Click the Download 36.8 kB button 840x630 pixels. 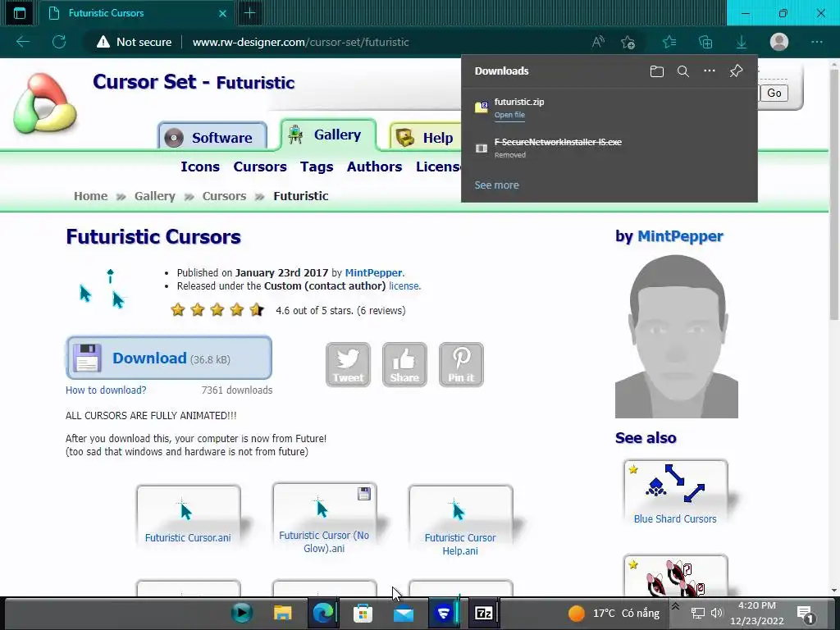click(169, 358)
